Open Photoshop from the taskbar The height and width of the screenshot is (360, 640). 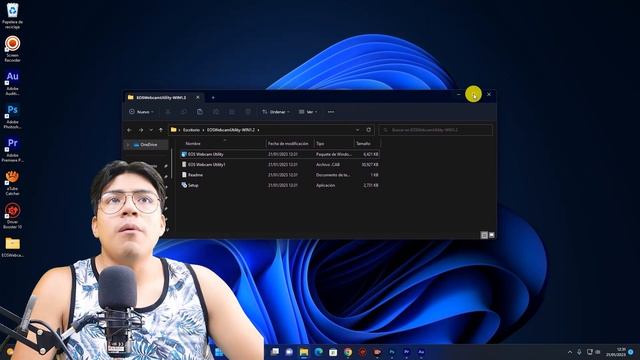(392, 352)
